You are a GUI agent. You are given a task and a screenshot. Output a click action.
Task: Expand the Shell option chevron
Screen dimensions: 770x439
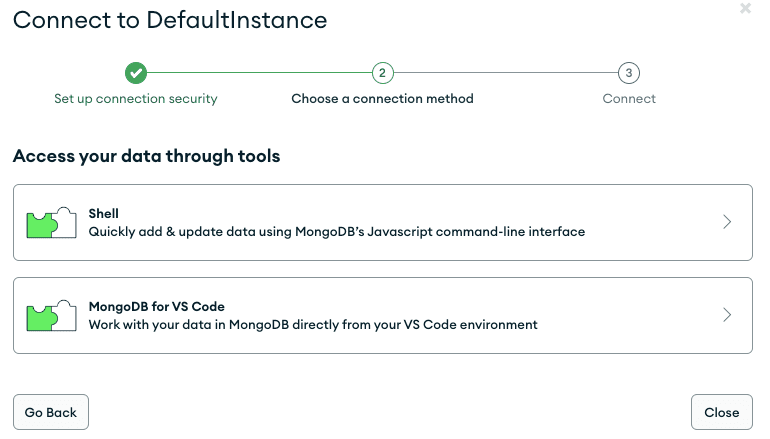click(727, 222)
